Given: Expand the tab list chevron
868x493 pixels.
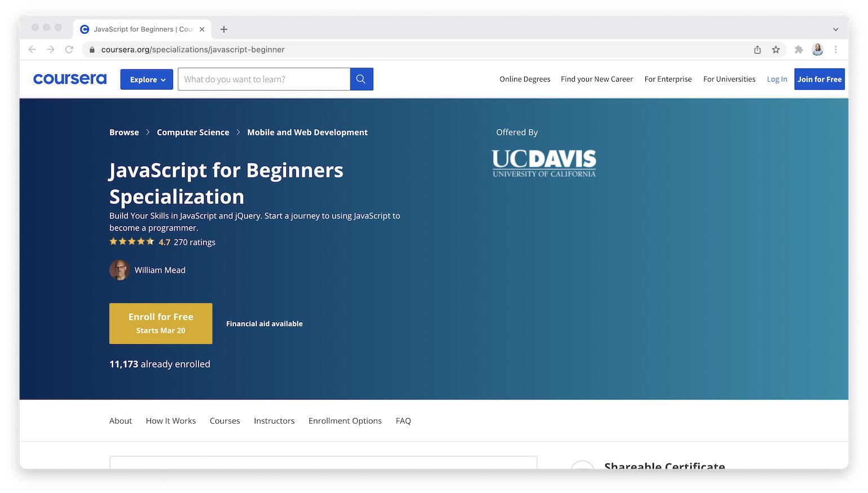Looking at the screenshot, I should [835, 29].
